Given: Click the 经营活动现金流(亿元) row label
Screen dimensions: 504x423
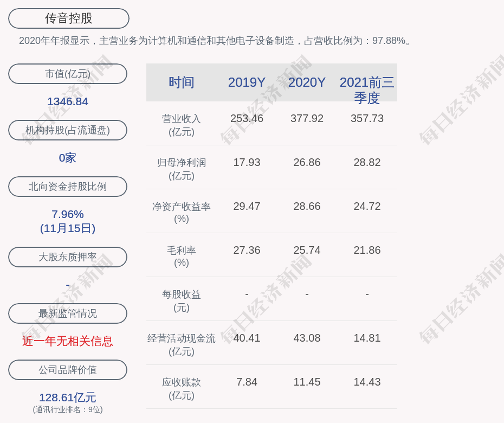Looking at the screenshot, I should pos(182,345).
